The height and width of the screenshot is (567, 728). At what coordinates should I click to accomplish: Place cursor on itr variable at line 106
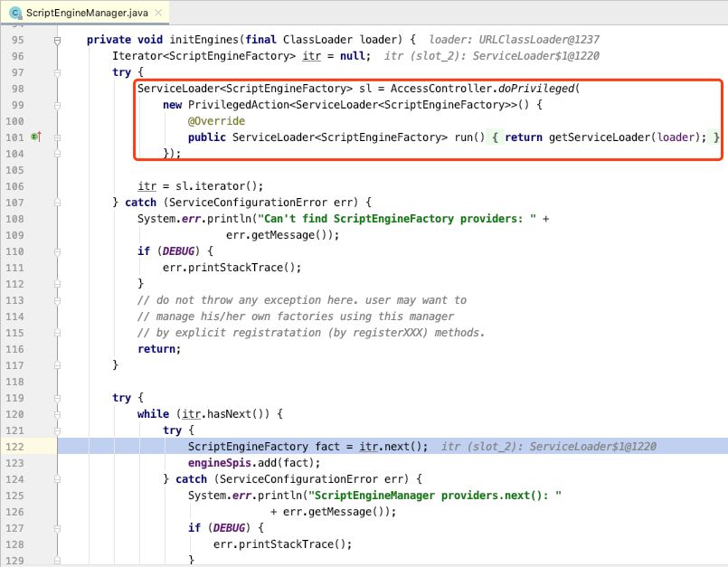147,186
